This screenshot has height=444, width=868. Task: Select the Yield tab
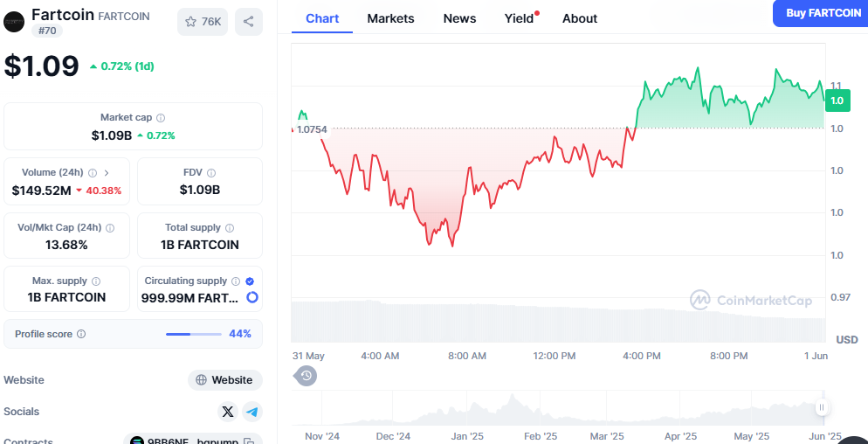click(x=519, y=18)
